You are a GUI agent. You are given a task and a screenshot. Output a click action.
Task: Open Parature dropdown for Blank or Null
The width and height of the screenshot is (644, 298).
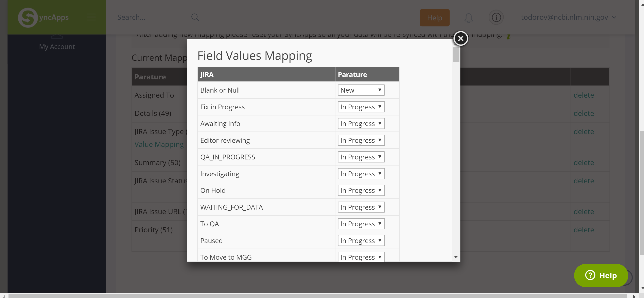point(361,90)
